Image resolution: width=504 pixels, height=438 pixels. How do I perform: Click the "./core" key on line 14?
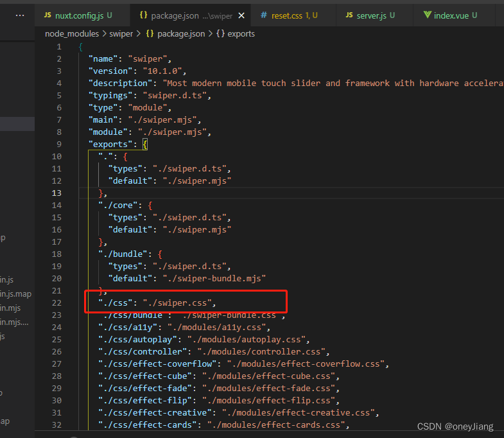pyautogui.click(x=118, y=205)
